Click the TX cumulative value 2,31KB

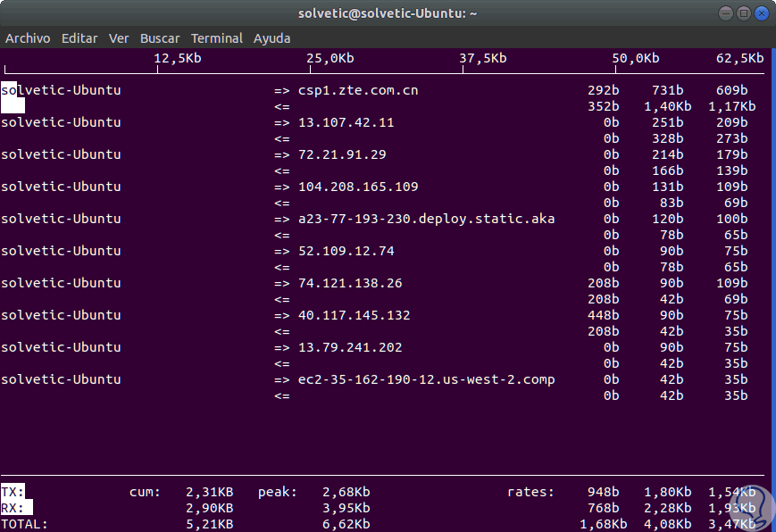point(209,492)
